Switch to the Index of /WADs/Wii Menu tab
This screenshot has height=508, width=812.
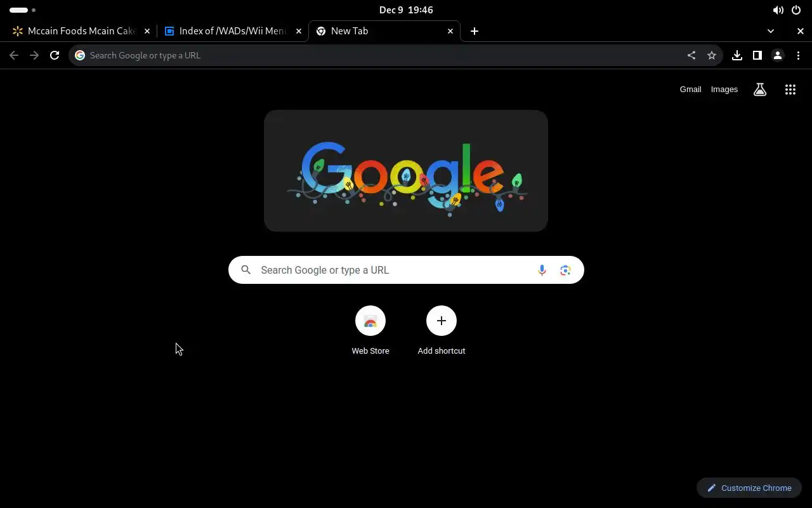[233, 31]
